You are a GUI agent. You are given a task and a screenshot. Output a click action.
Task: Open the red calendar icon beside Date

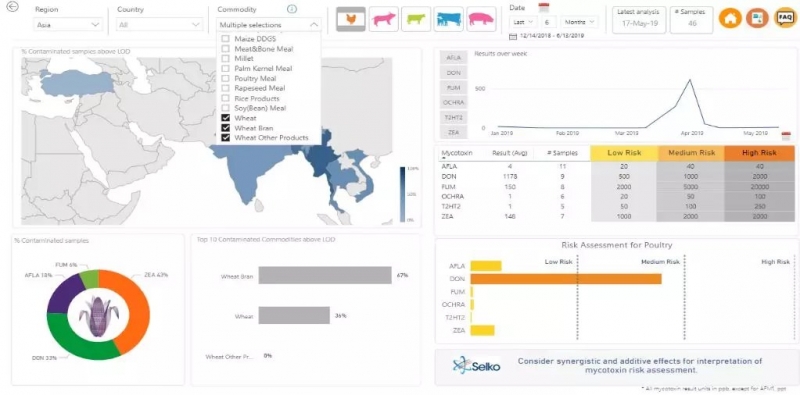[x=543, y=7]
